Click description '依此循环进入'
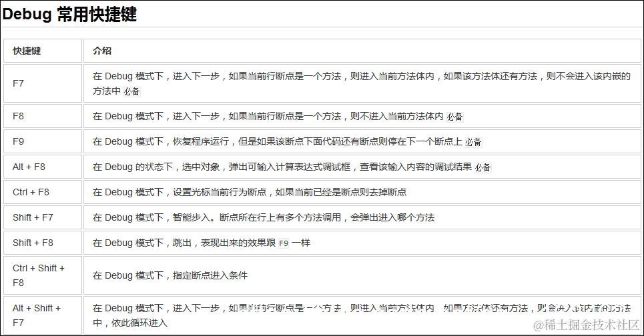 click(x=139, y=323)
